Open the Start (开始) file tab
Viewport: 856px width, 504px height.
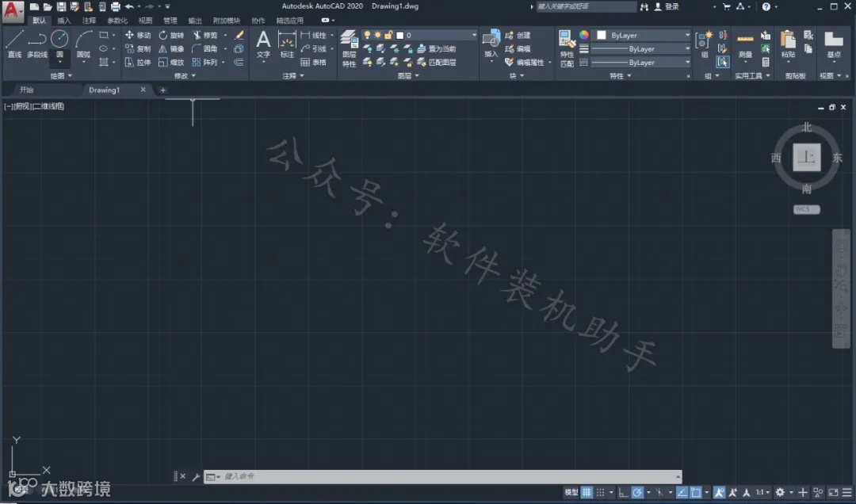[26, 90]
